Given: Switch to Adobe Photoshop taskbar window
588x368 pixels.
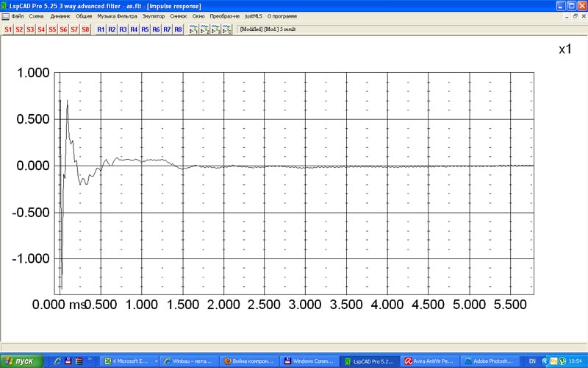Looking at the screenshot, I should [489, 361].
